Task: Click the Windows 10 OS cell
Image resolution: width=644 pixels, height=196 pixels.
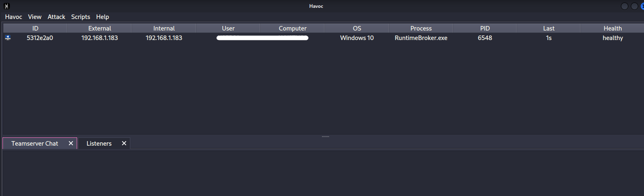Action: (357, 38)
